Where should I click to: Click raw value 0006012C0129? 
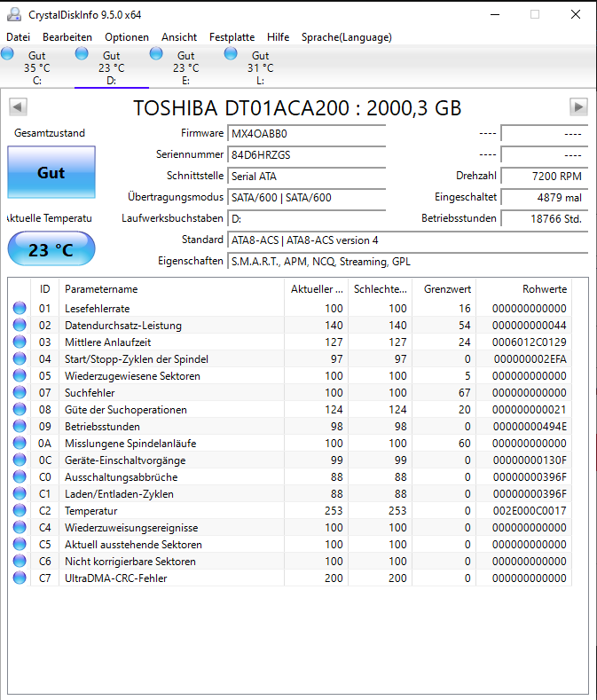click(x=529, y=342)
